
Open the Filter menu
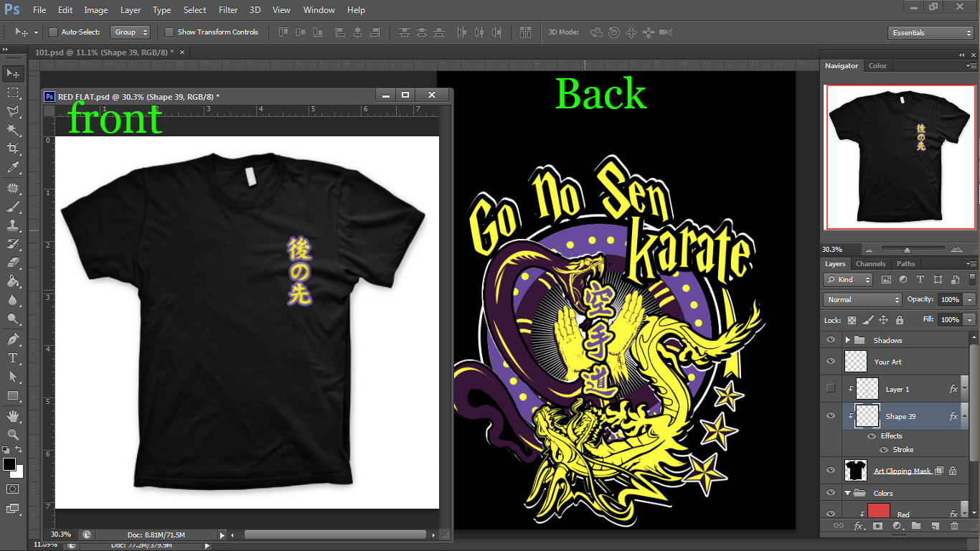[227, 9]
